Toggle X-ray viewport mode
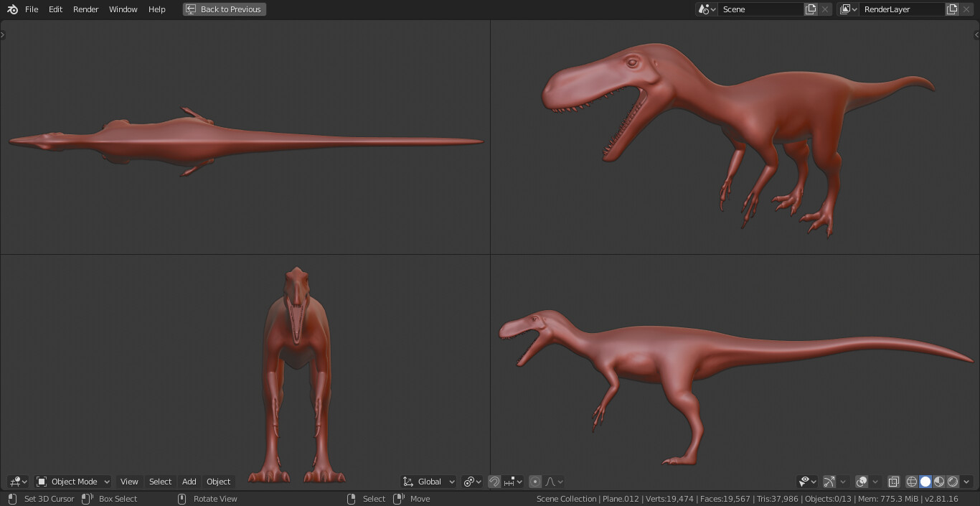The height and width of the screenshot is (506, 980). point(893,482)
